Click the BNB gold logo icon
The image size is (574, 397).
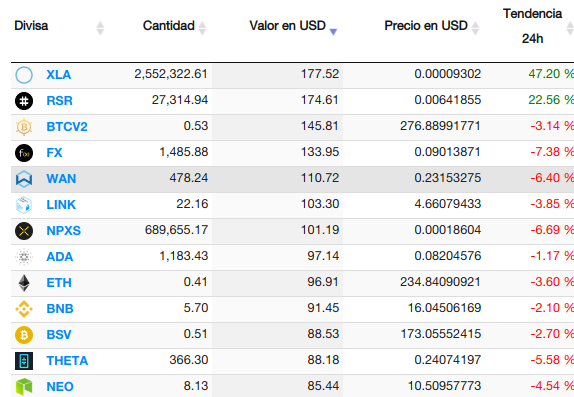pyautogui.click(x=24, y=309)
